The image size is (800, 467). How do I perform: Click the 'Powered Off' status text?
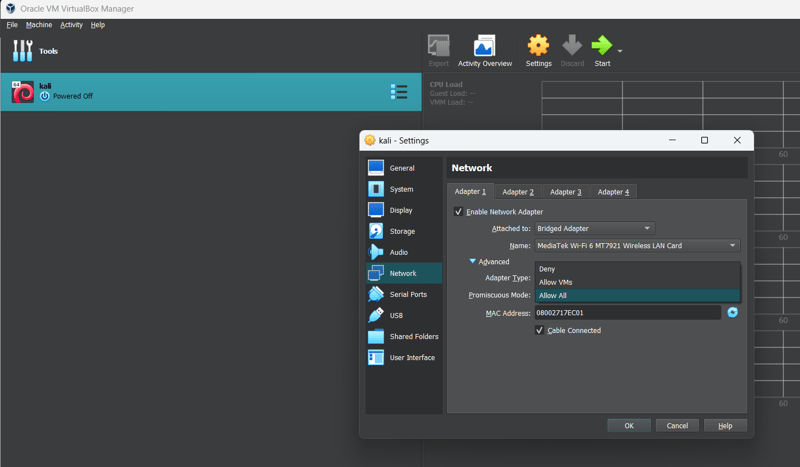(73, 96)
